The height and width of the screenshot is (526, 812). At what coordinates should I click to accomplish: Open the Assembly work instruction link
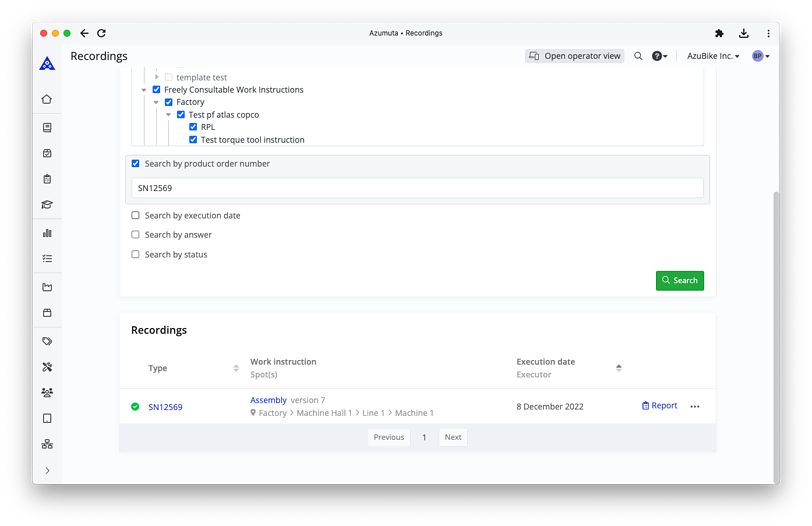(x=268, y=400)
